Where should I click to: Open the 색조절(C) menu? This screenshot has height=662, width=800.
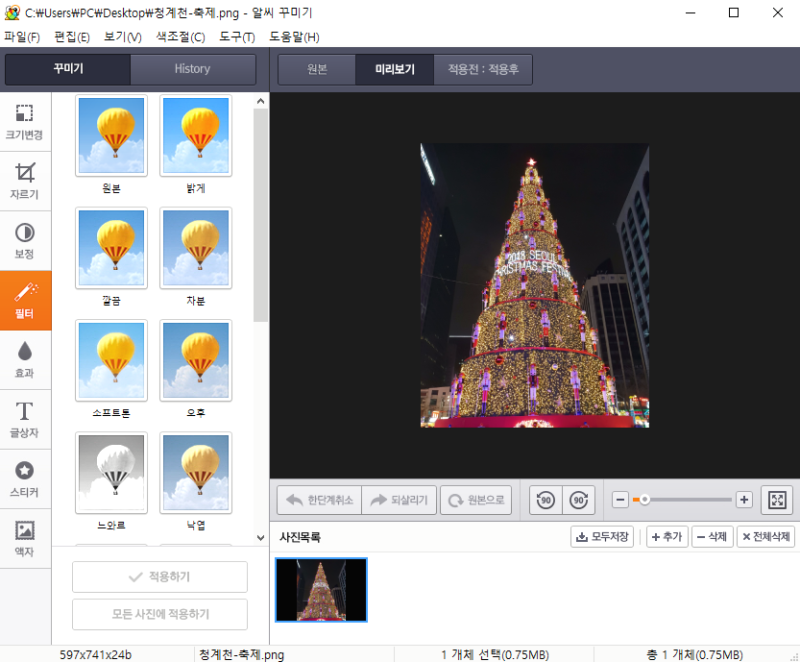(x=181, y=37)
